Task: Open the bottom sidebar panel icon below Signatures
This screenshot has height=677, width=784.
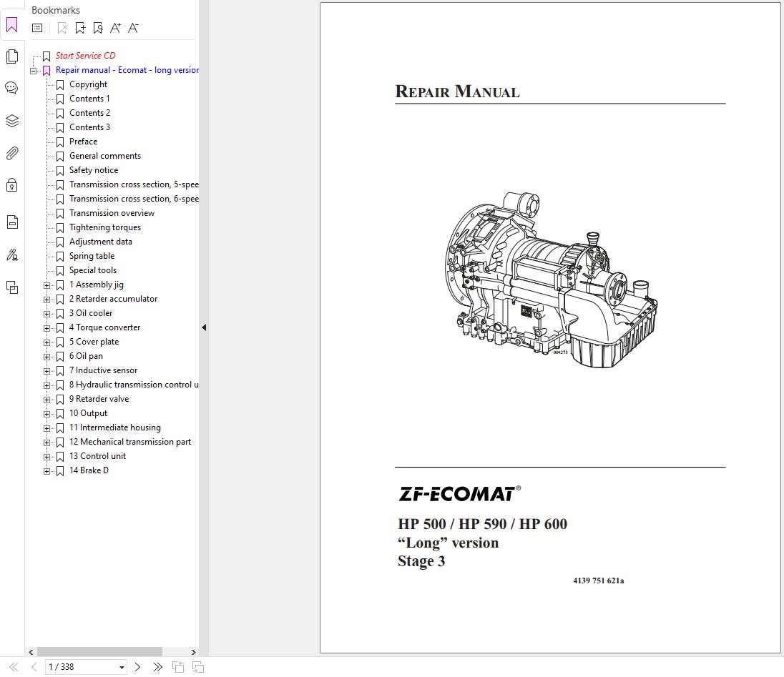Action: coord(12,287)
